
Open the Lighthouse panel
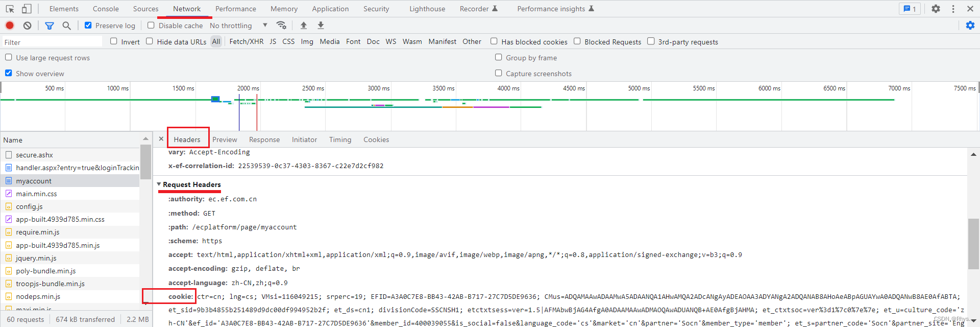pyautogui.click(x=427, y=9)
